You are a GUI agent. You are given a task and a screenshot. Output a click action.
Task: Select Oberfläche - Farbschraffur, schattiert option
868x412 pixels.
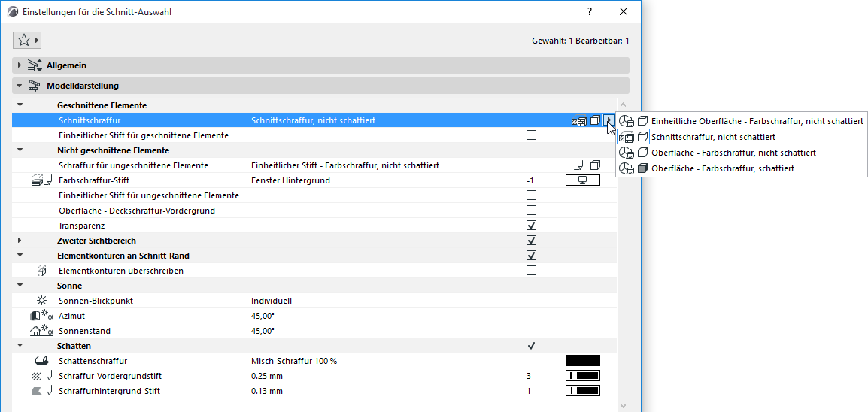point(722,168)
